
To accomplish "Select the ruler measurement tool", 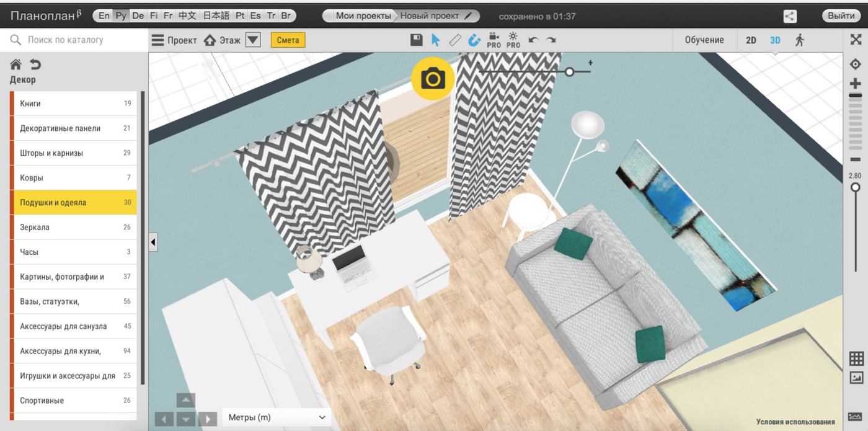I will pos(455,40).
